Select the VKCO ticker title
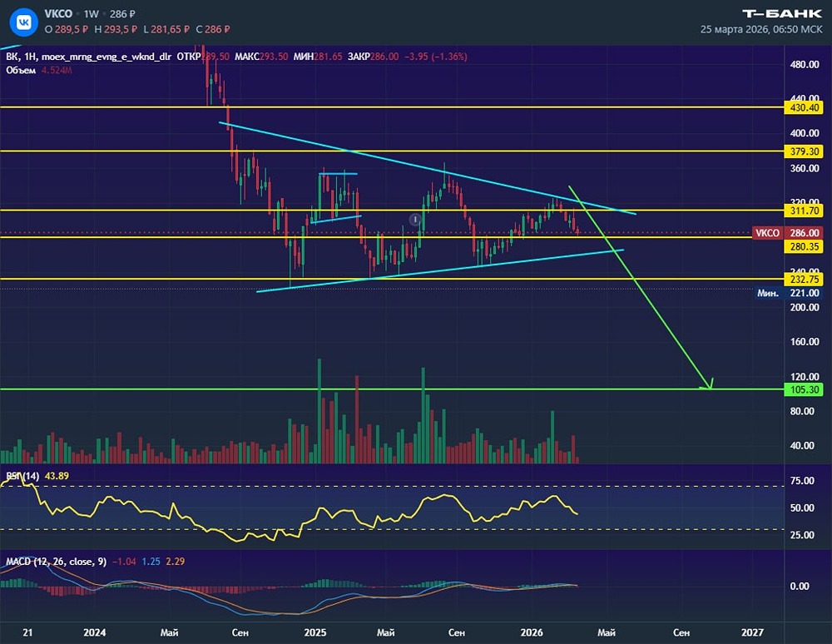Viewport: 832px width, 644px height. (x=58, y=14)
